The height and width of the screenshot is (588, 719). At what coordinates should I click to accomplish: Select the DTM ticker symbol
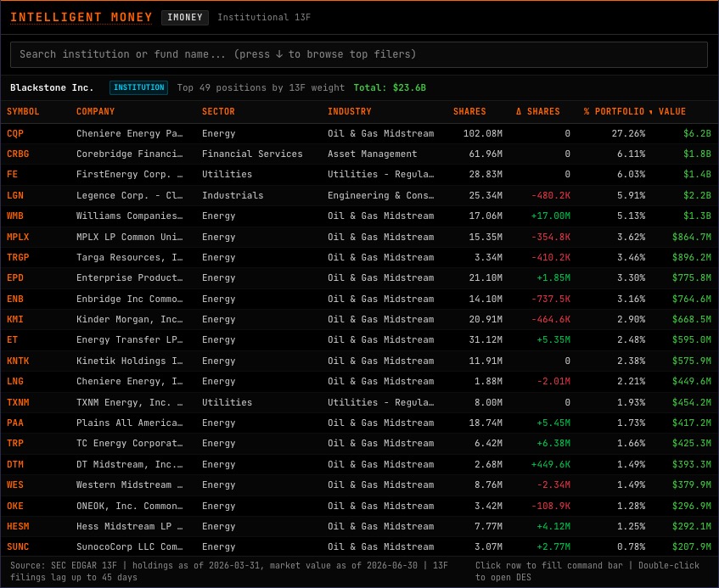15,464
